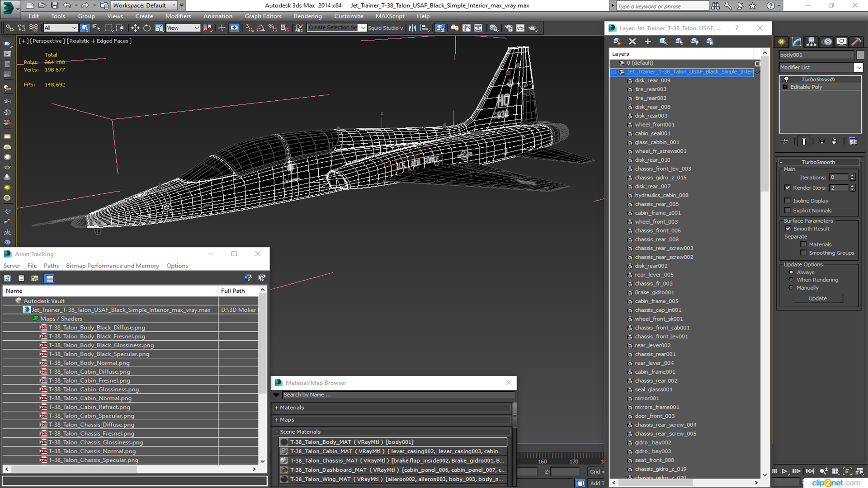This screenshot has height=488, width=868.
Task: Click Pin Stack icon under modifier stack
Action: pos(786,141)
